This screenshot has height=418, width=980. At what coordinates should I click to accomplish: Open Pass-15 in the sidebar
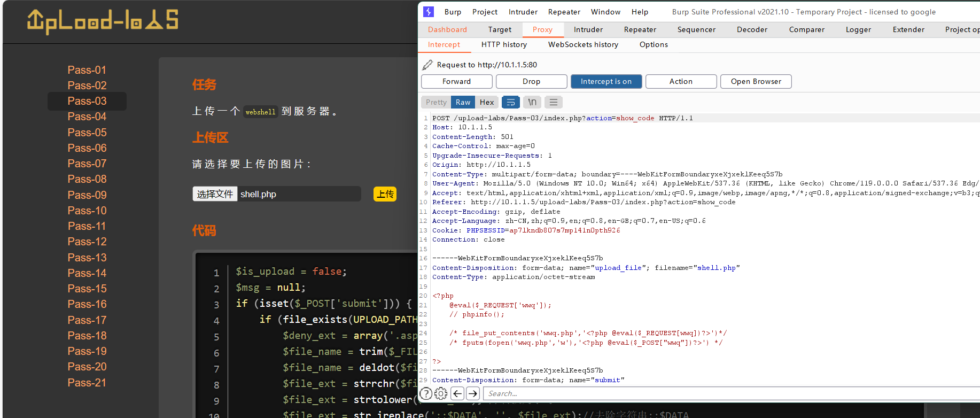(87, 289)
